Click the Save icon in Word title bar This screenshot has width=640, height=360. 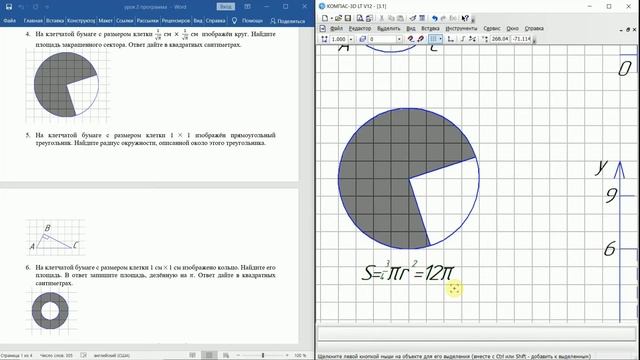click(9, 7)
